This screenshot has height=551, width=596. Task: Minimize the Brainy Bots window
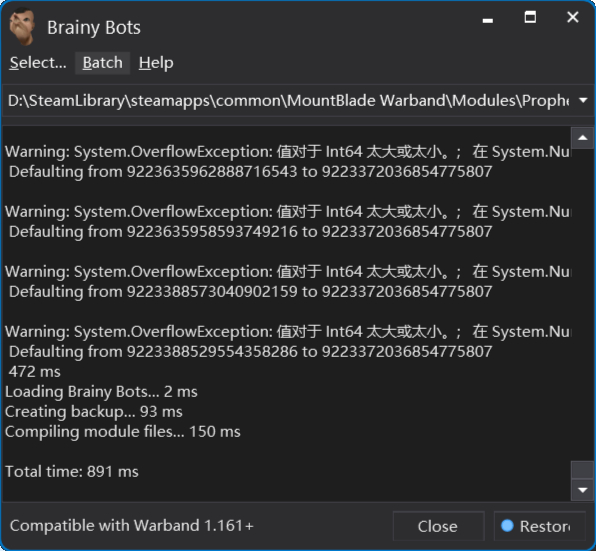[488, 18]
